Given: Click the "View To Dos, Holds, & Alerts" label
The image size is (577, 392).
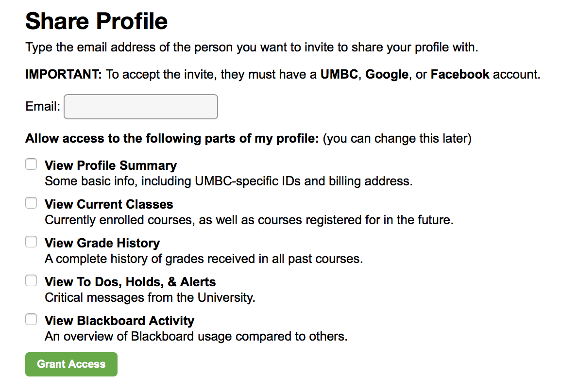Looking at the screenshot, I should pos(130,282).
